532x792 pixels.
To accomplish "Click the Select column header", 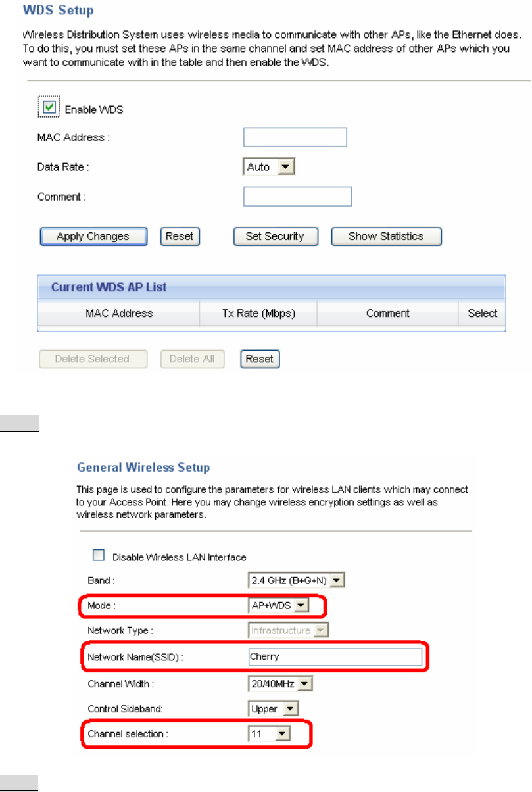I will [x=483, y=314].
